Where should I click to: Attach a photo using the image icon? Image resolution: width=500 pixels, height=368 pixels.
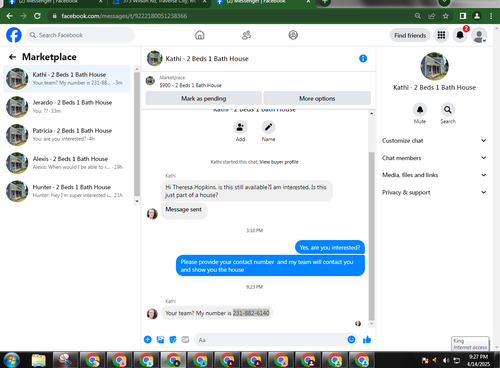tap(160, 340)
